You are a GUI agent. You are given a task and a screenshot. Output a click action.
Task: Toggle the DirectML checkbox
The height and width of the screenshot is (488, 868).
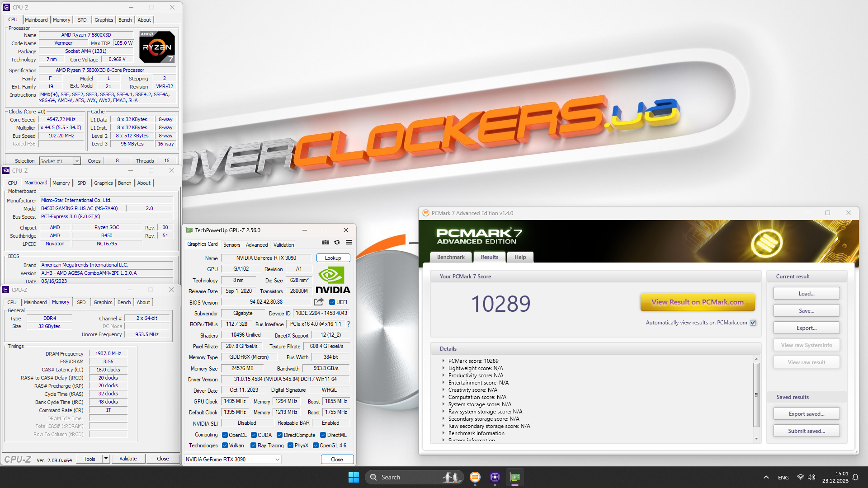(323, 435)
